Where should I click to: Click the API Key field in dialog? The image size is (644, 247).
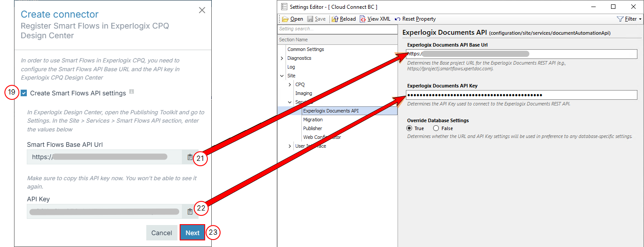105,211
